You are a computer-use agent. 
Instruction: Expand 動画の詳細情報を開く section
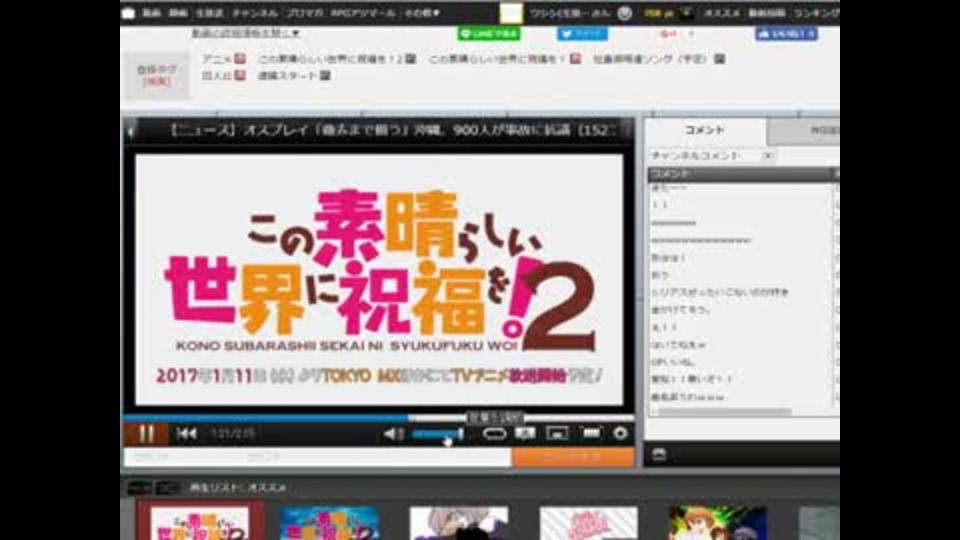(x=246, y=32)
